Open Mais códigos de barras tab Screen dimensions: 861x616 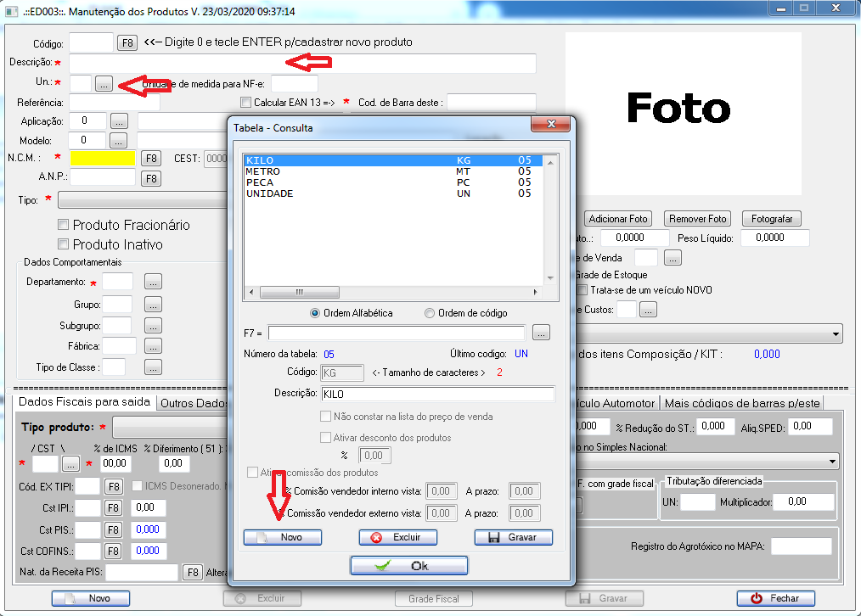click(x=742, y=403)
